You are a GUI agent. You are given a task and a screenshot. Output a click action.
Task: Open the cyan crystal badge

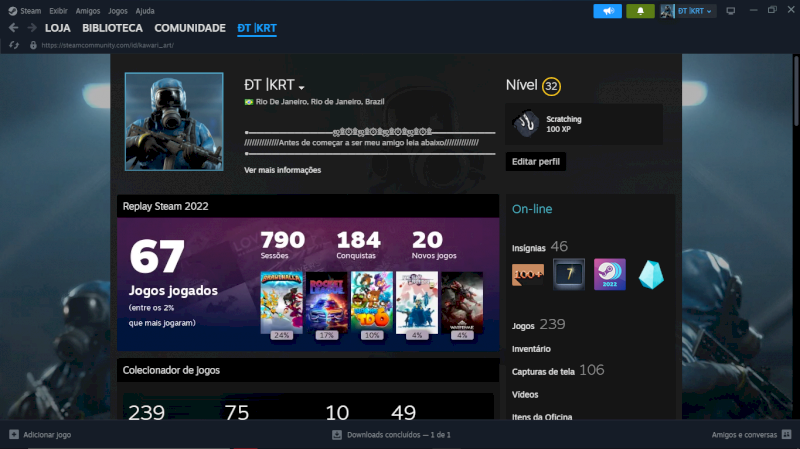[651, 275]
